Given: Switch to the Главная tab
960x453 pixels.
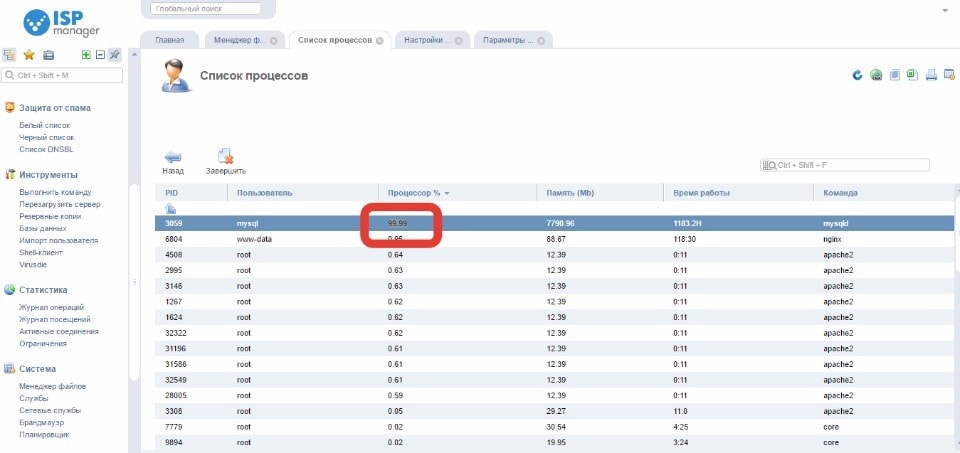Looking at the screenshot, I should (168, 40).
